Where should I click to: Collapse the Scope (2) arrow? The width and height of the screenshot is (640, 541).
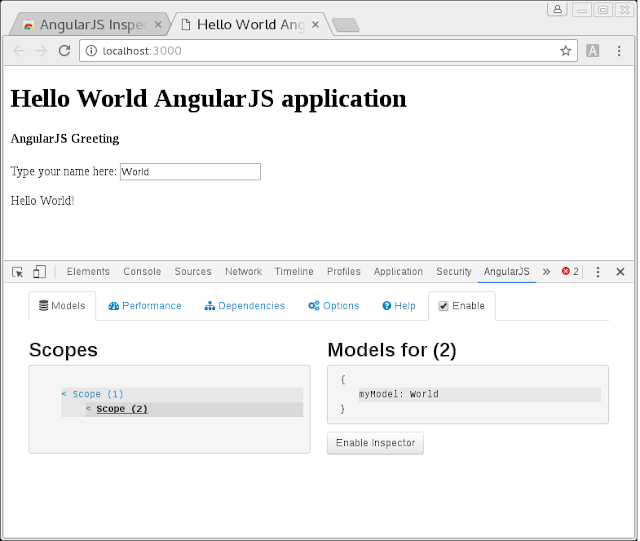[x=88, y=409]
